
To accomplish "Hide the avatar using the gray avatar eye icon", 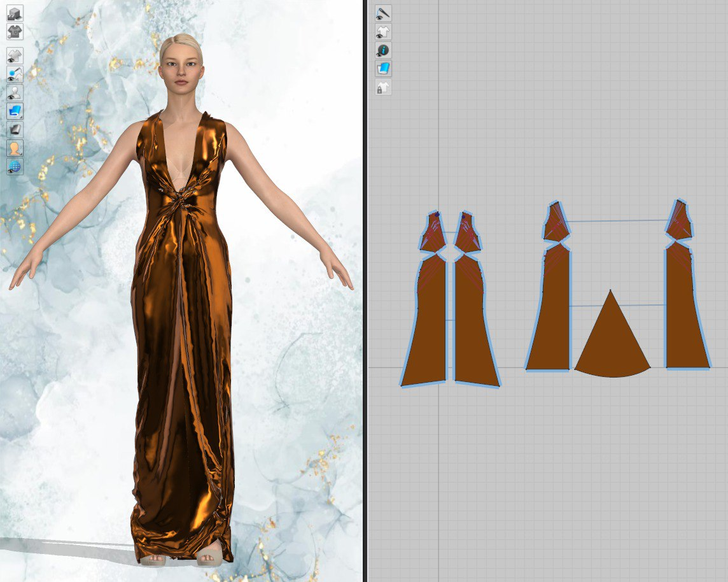I will (x=15, y=93).
